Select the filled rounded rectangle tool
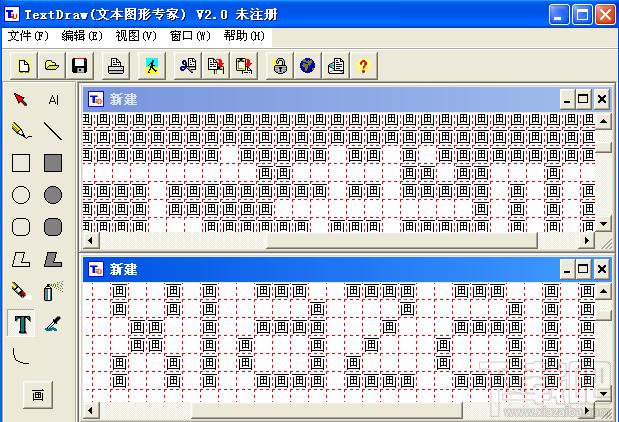 click(x=53, y=227)
